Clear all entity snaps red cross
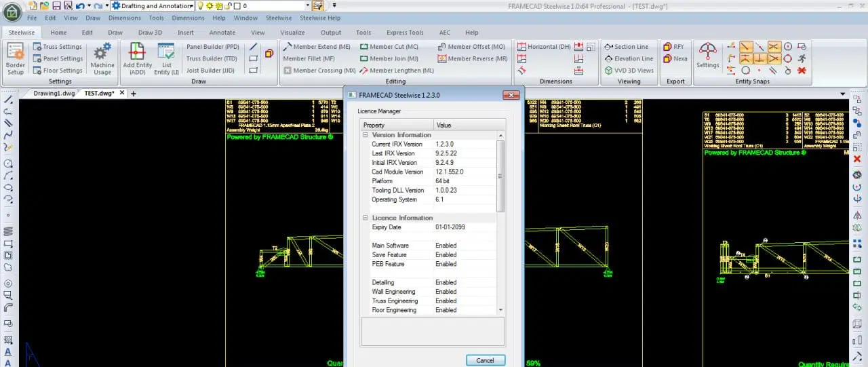The width and height of the screenshot is (868, 367). (802, 70)
